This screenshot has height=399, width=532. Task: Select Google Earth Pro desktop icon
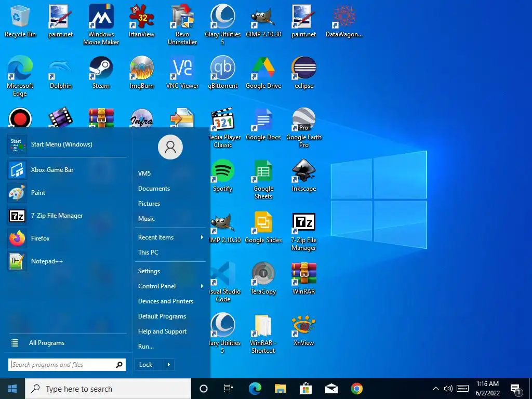[x=303, y=128]
